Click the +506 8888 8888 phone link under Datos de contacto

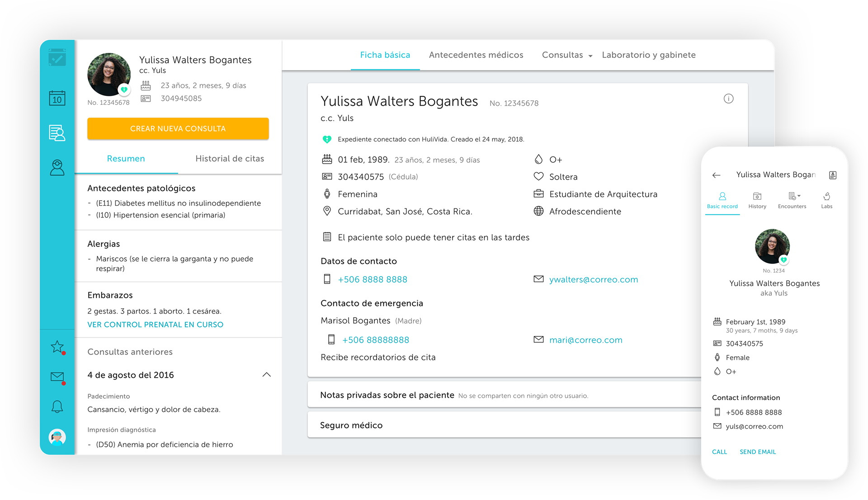[x=373, y=279]
